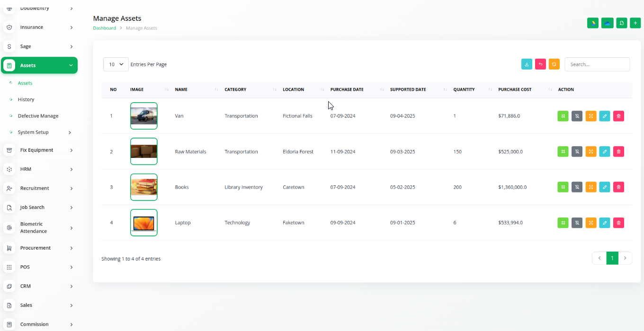Click the blue download icon above the table
Image resolution: width=644 pixels, height=331 pixels.
[x=527, y=64]
